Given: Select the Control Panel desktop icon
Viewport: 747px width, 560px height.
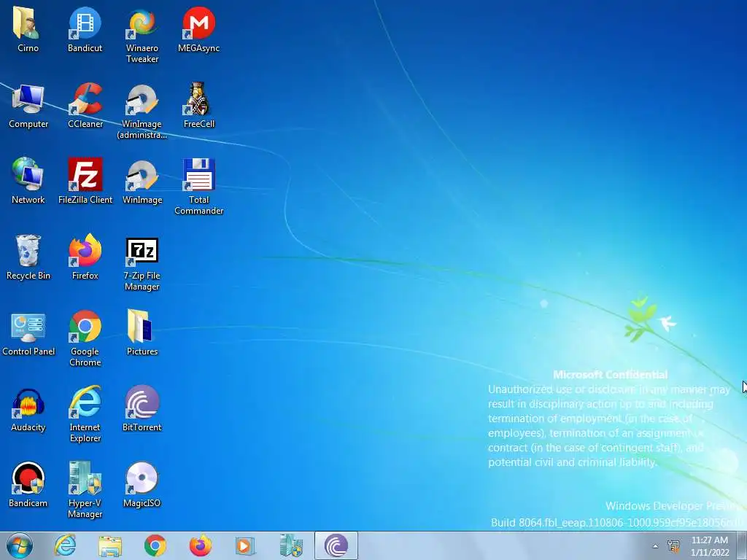Looking at the screenshot, I should 28,332.
